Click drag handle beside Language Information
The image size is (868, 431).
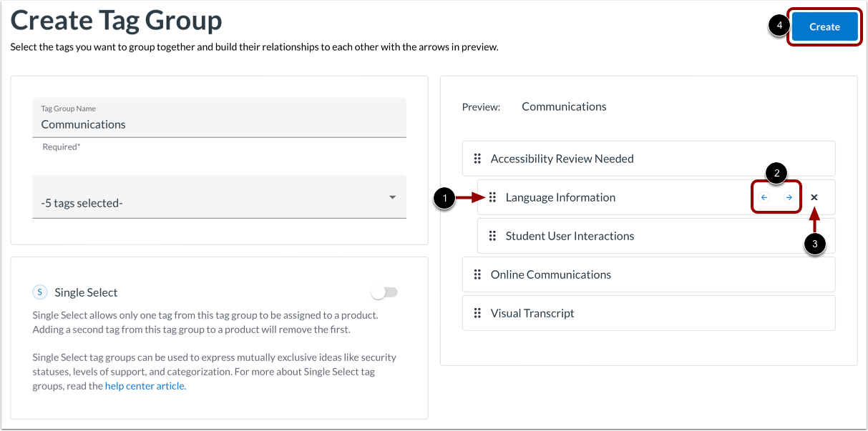tap(492, 197)
